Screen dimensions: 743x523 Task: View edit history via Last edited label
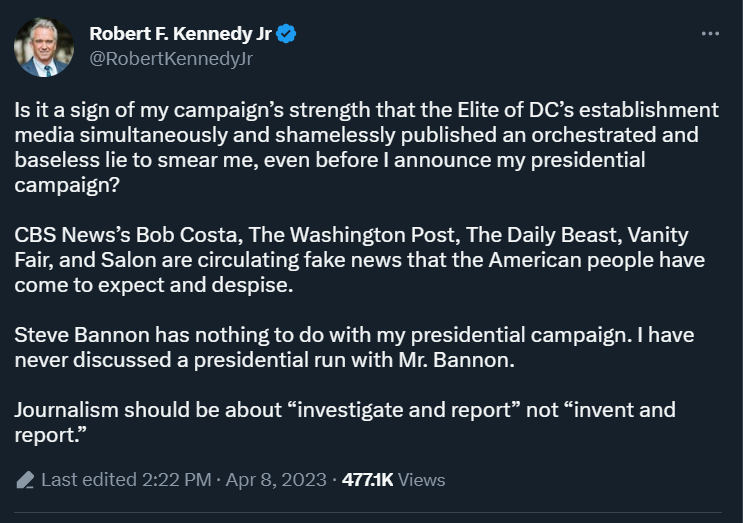click(89, 480)
